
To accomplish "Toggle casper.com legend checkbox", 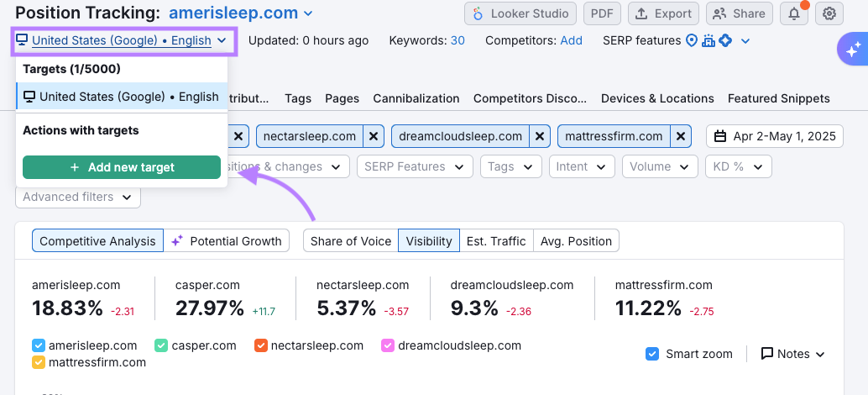I will 162,345.
